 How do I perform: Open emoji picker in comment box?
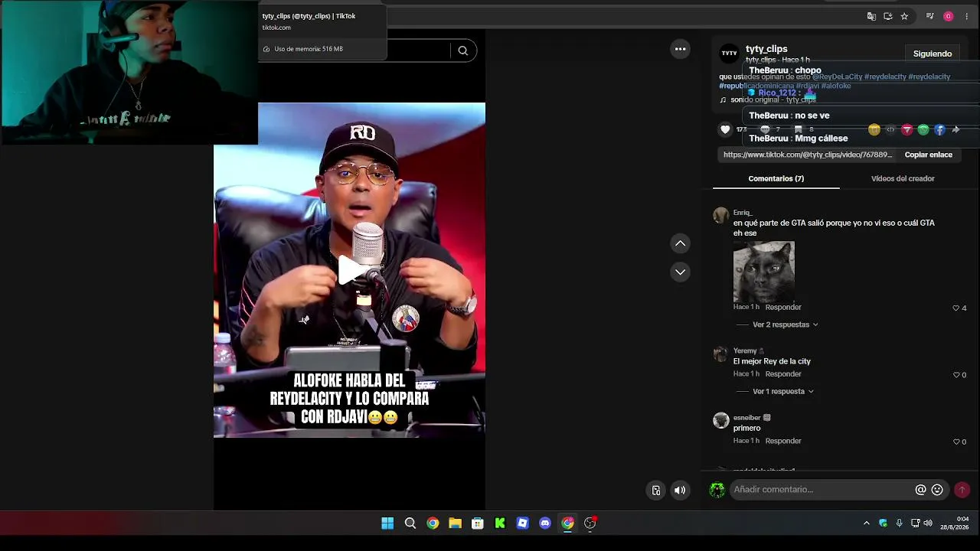tap(937, 490)
